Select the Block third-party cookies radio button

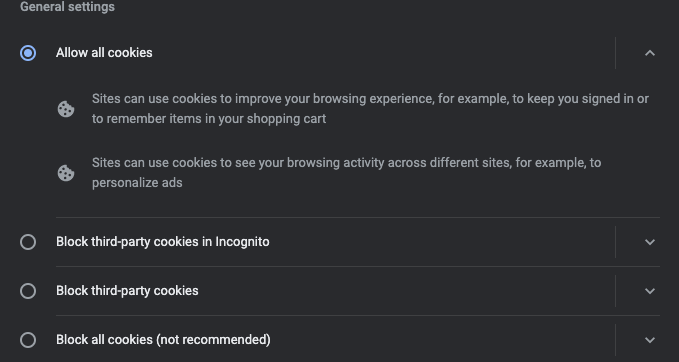[28, 291]
